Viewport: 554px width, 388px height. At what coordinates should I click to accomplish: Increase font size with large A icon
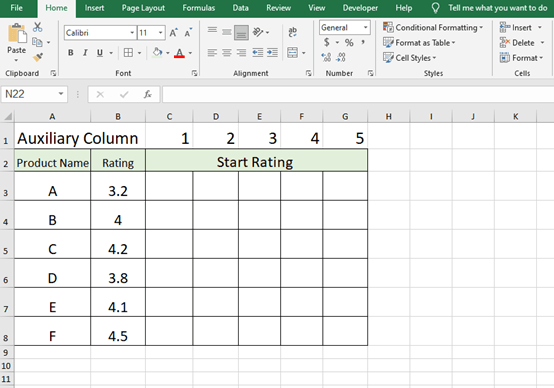(173, 33)
